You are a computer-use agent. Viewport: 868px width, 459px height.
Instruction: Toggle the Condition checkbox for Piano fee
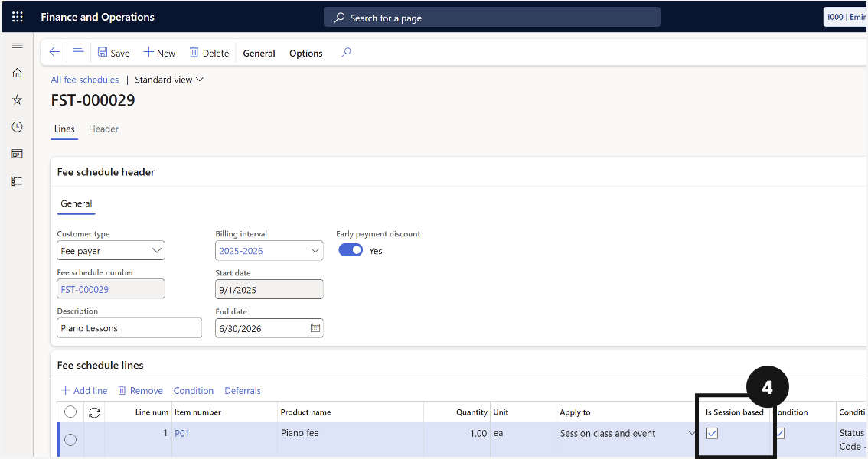click(x=779, y=433)
